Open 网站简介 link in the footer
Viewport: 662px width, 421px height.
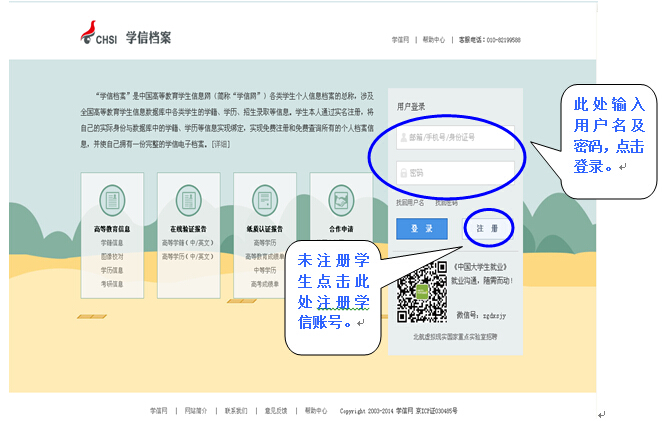[196, 410]
